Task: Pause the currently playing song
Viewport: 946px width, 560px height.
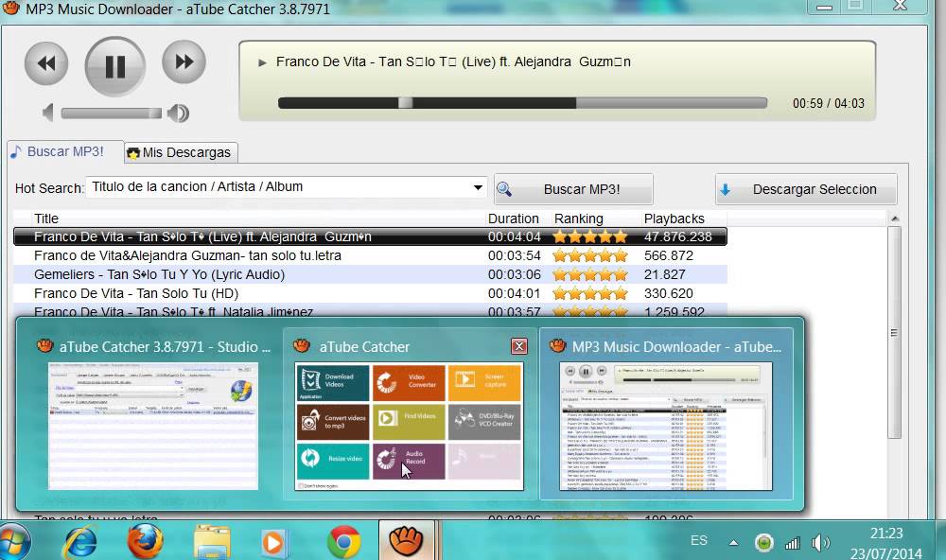Action: pyautogui.click(x=115, y=66)
